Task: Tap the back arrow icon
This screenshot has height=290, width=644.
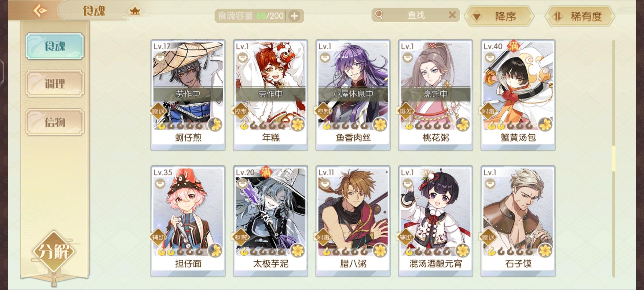Action: (40, 11)
